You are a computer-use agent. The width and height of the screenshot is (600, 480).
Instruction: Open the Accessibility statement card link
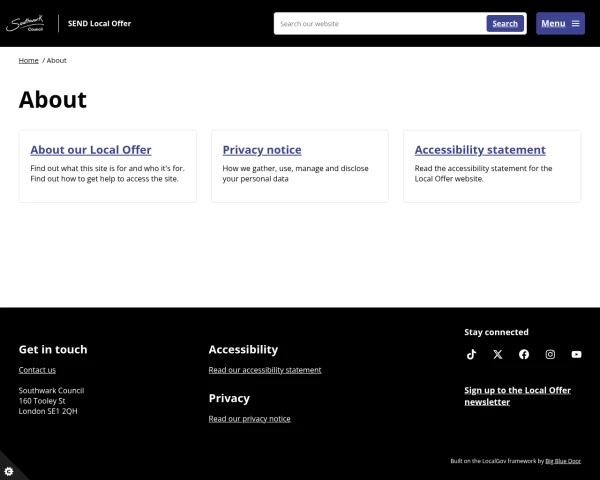tap(480, 150)
